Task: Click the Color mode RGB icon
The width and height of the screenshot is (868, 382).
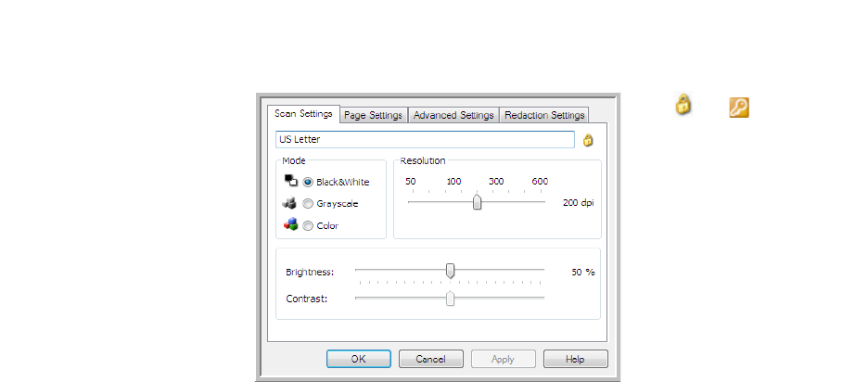Action: [x=290, y=224]
